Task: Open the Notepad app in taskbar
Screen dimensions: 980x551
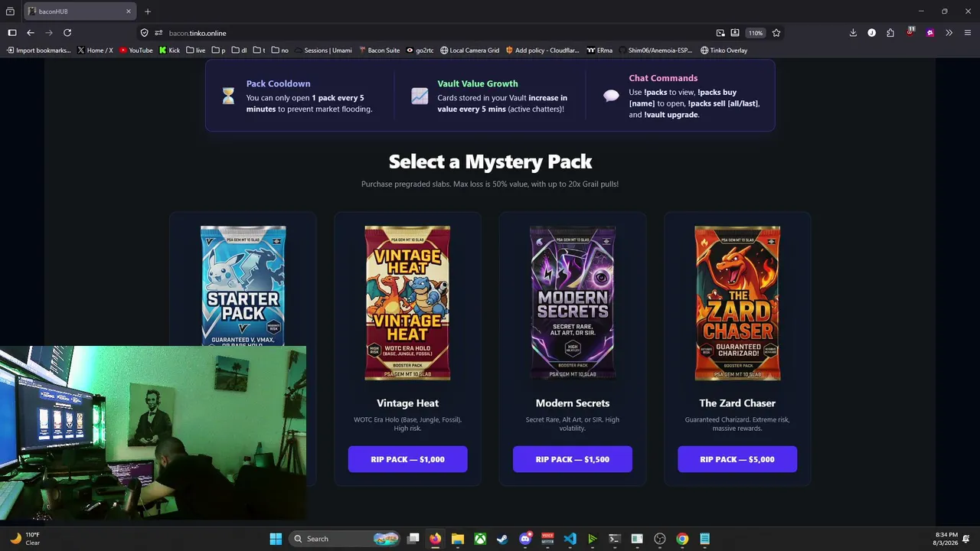Action: [704, 539]
